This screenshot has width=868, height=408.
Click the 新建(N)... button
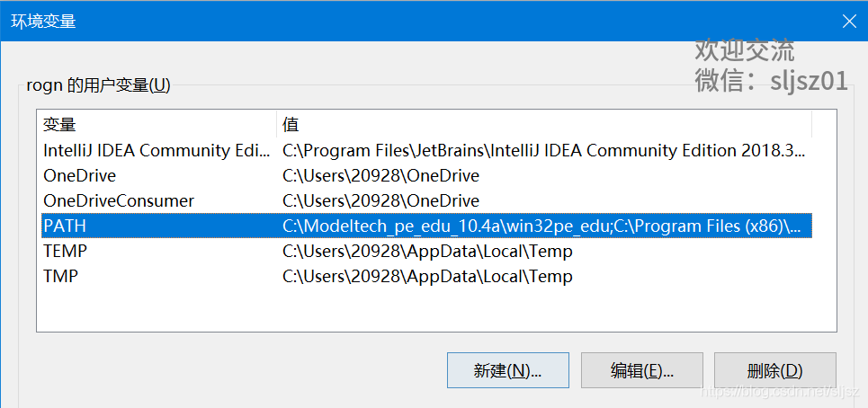507,370
